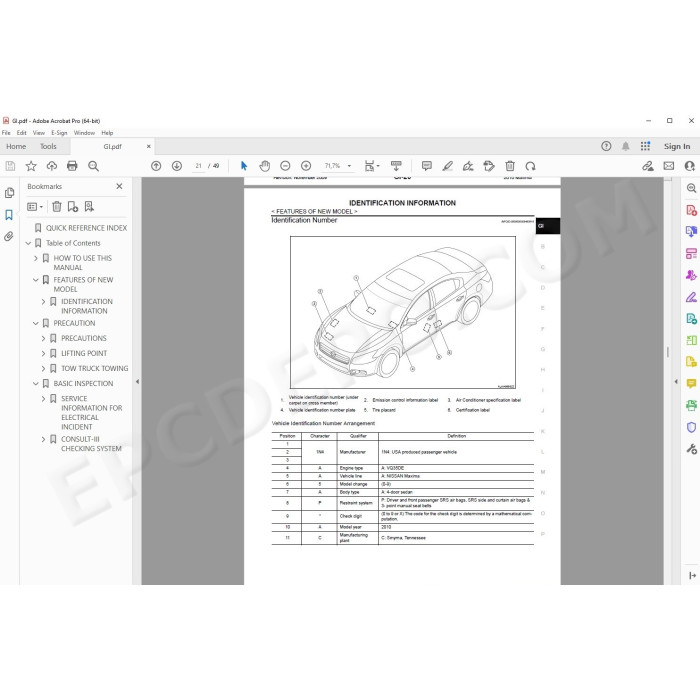Open the sign document pen tool
The image size is (700, 700).
468,166
